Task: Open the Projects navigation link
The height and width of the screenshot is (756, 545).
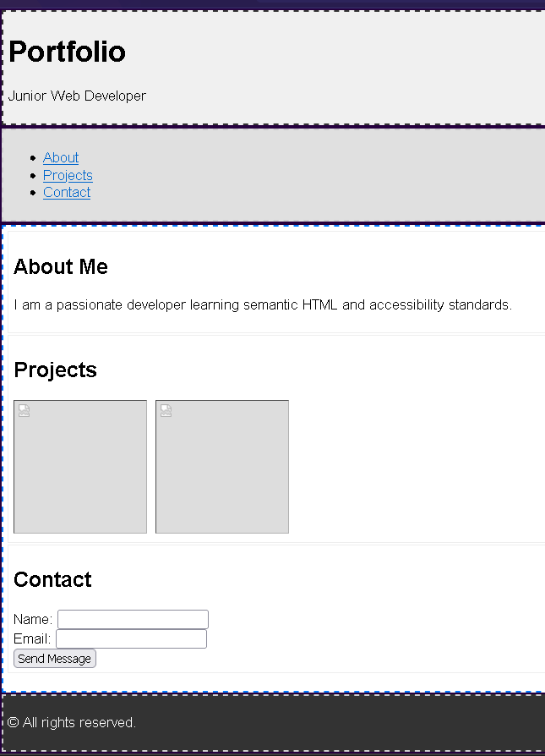Action: pyautogui.click(x=68, y=175)
